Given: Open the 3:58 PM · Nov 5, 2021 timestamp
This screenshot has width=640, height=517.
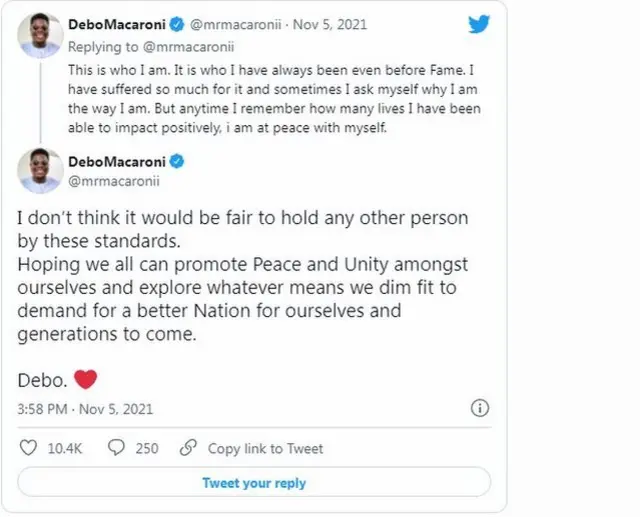Looking at the screenshot, I should tap(85, 409).
